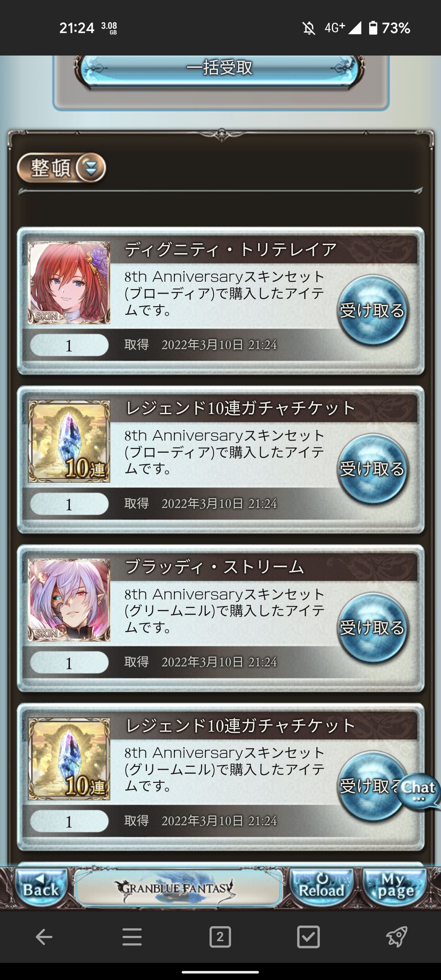Claim the ディグニティ・トリテレイア skin item
The width and height of the screenshot is (441, 980).
click(x=372, y=310)
